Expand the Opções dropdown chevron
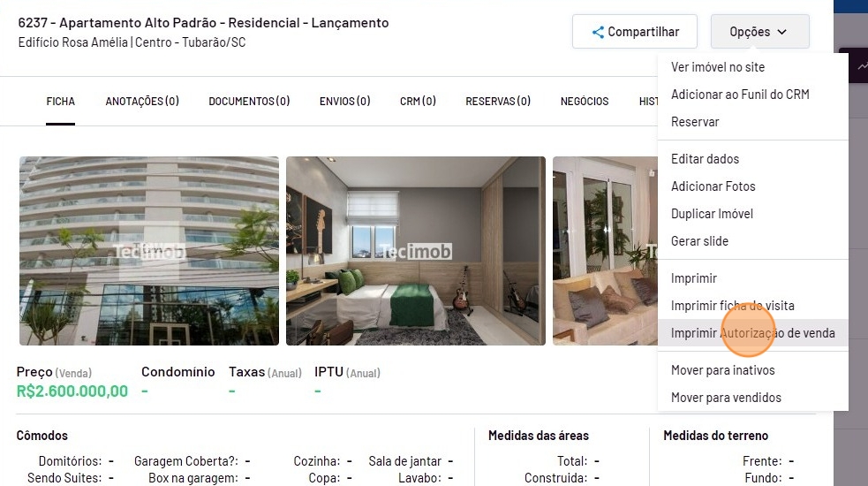 tap(781, 32)
